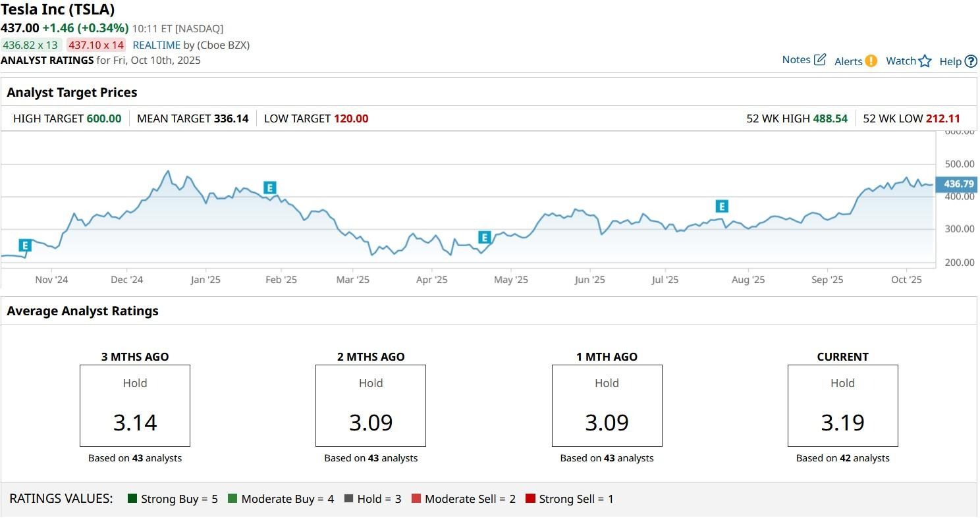The image size is (980, 518).
Task: Click earnings marker near Nov '24
Action: pyautogui.click(x=25, y=246)
